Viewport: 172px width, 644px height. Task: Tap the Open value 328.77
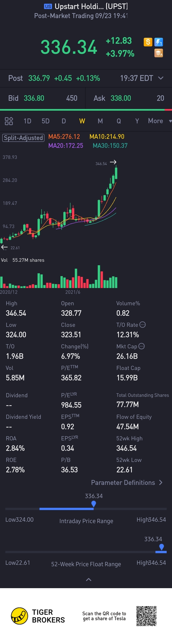pos(71,313)
